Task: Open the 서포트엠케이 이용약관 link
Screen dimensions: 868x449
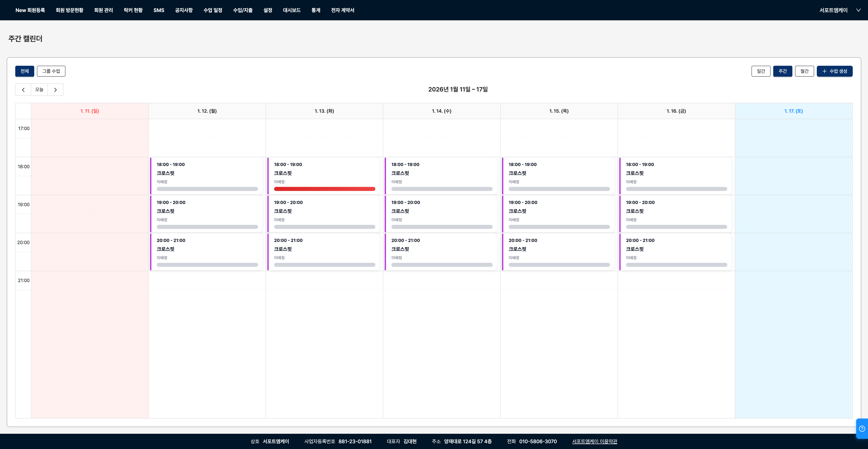Action: [x=594, y=441]
